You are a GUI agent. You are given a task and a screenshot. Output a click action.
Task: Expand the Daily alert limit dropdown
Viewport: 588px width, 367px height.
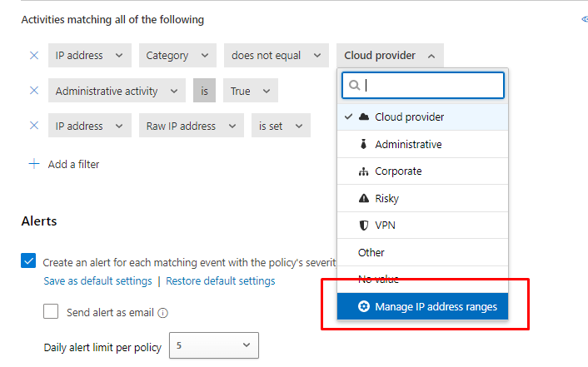pos(214,345)
